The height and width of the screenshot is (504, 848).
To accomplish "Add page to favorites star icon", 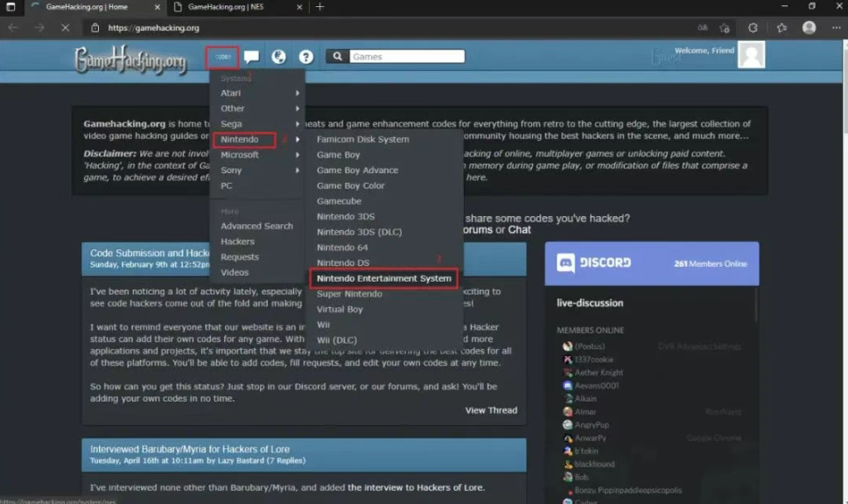I will click(725, 28).
